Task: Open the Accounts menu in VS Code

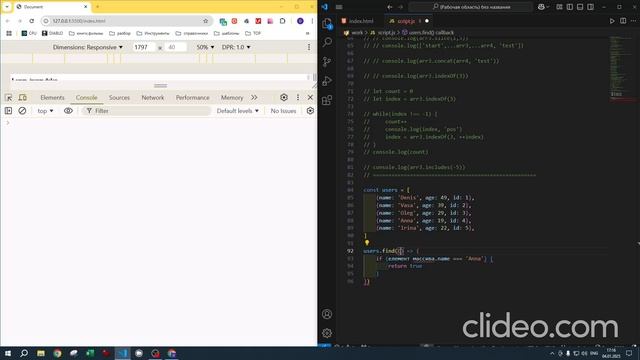Action: (x=327, y=314)
